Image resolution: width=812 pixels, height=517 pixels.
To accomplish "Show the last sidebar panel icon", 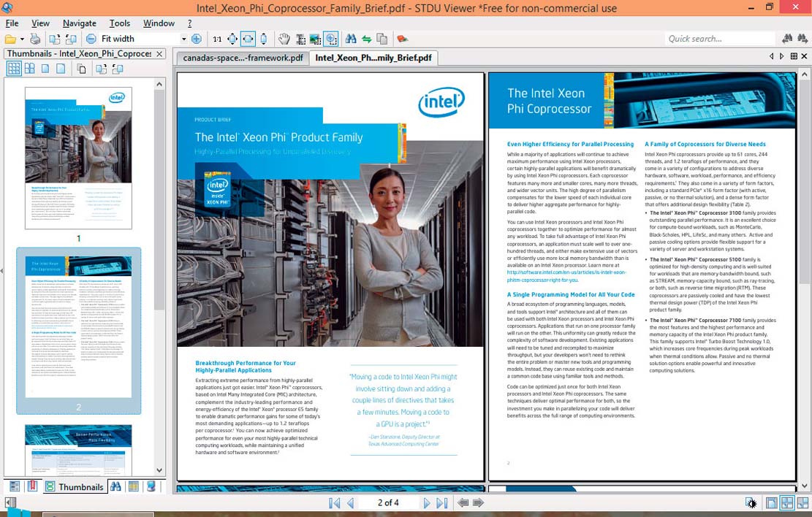I will click(x=151, y=486).
